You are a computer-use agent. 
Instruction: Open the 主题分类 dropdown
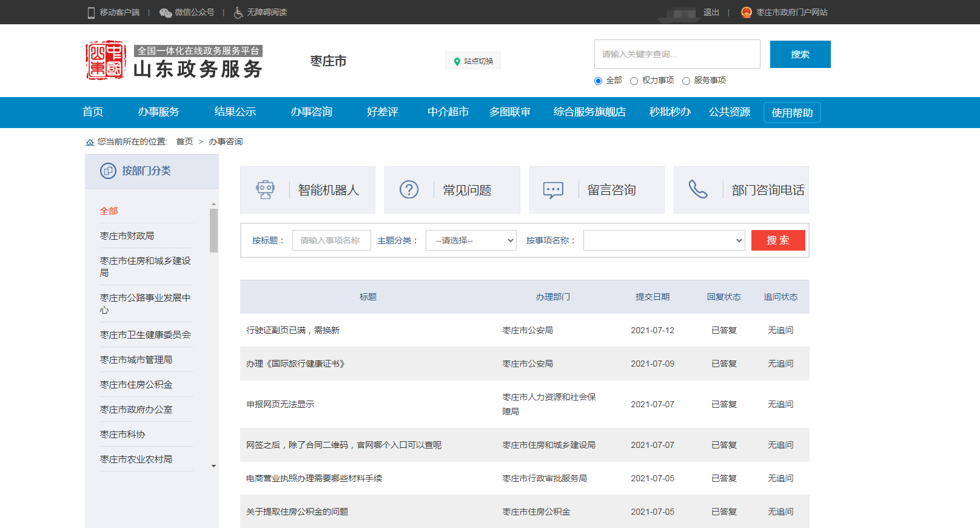click(471, 240)
